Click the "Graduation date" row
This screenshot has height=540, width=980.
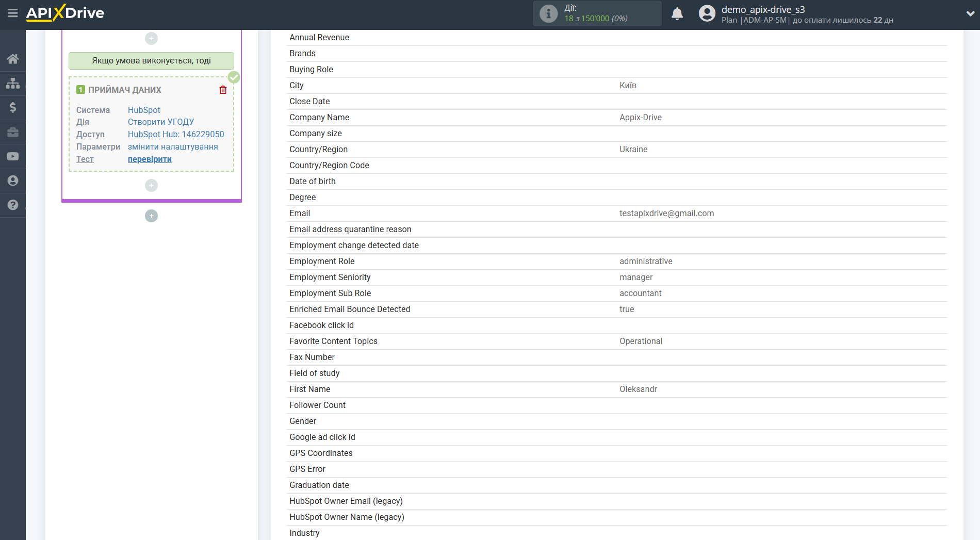pos(617,485)
